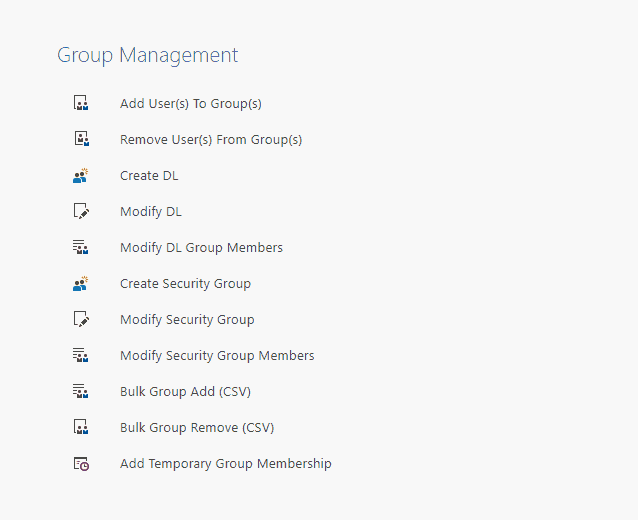Click the Remove User(s) From Group(s) icon
The image size is (638, 520).
pos(82,139)
